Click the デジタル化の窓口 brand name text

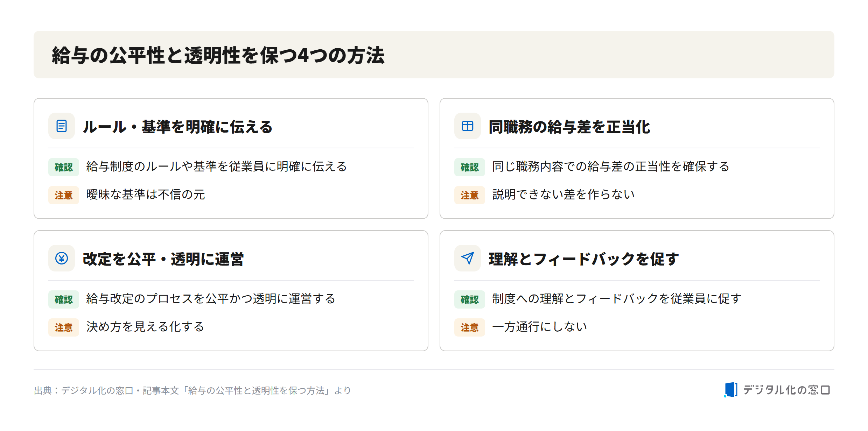(x=786, y=390)
